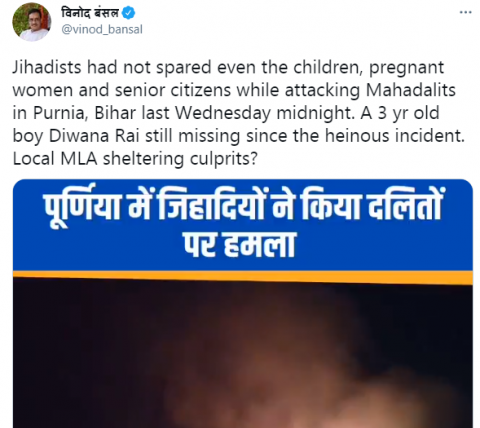Screen dimensions: 480x428
Task: Click the headline words 'पर हमला'
Action: point(240,245)
